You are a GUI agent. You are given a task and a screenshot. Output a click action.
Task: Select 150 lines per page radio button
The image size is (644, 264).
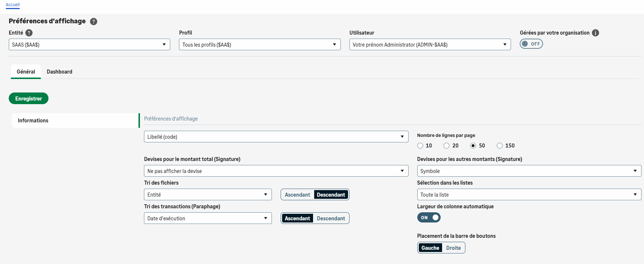tap(500, 146)
